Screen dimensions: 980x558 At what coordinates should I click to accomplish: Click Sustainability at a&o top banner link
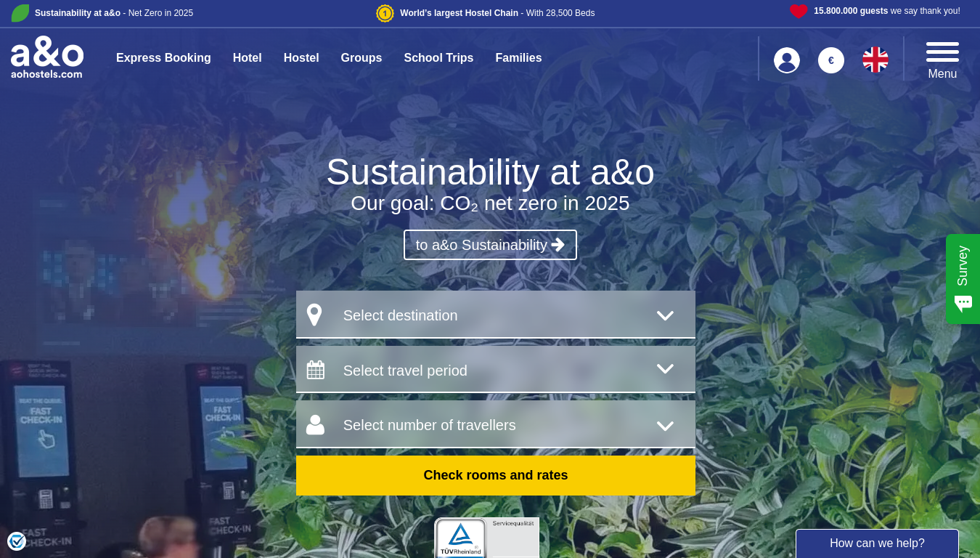coord(114,12)
